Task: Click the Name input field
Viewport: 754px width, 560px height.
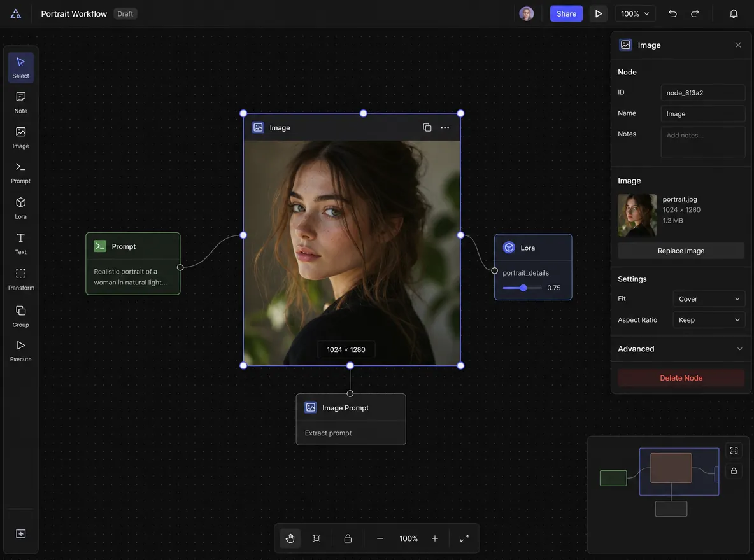Action: coord(702,113)
